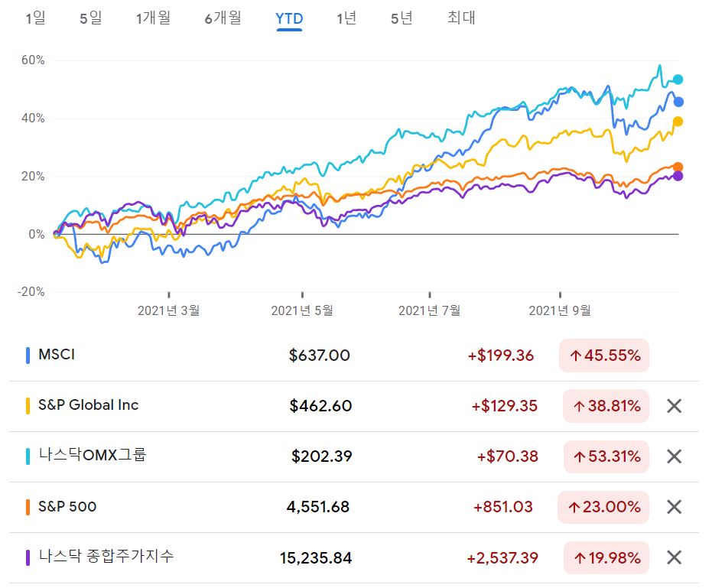Click the 4,551.68 index value
This screenshot has width=712, height=588.
(x=318, y=507)
